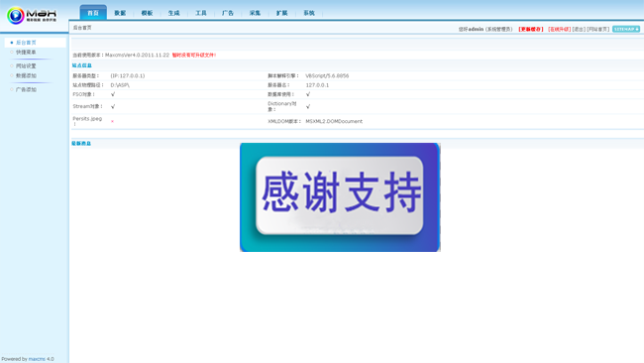Click the 感谢支持 banner image

click(340, 197)
